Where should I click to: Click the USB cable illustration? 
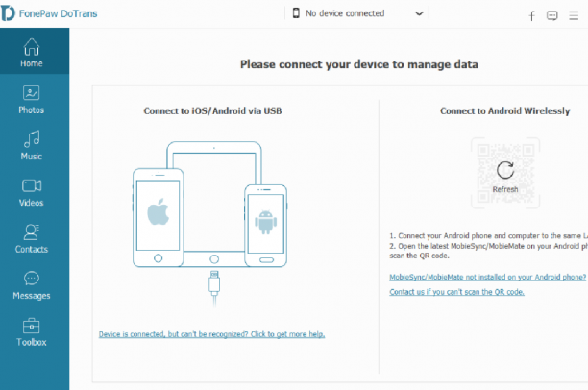click(214, 287)
